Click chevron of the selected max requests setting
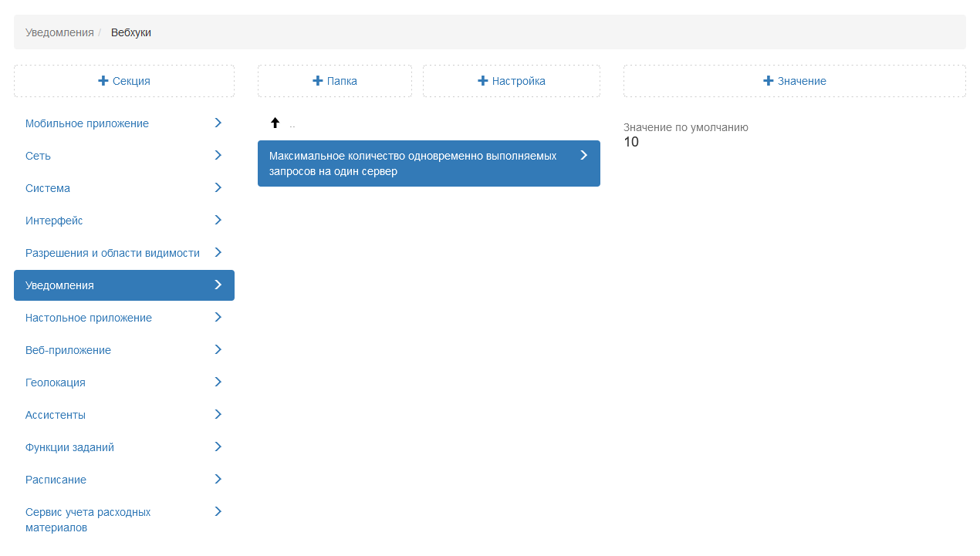 (583, 156)
